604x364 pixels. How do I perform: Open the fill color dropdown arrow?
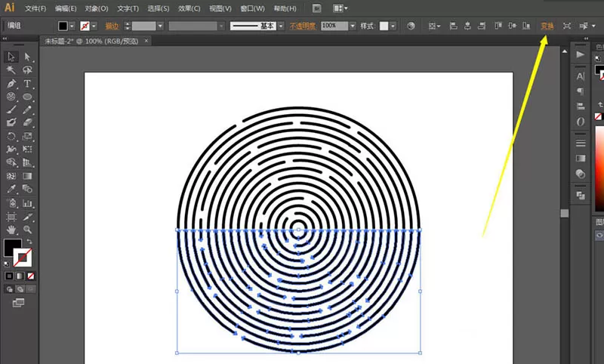point(72,26)
